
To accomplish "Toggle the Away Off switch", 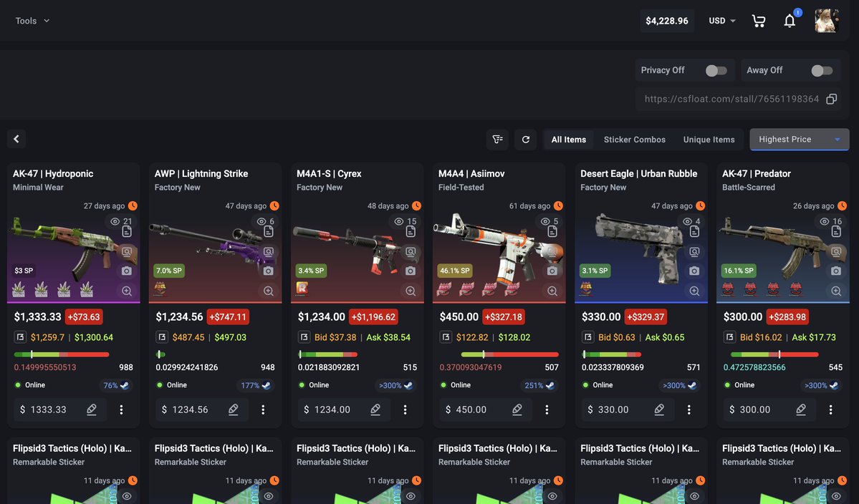I will (822, 71).
